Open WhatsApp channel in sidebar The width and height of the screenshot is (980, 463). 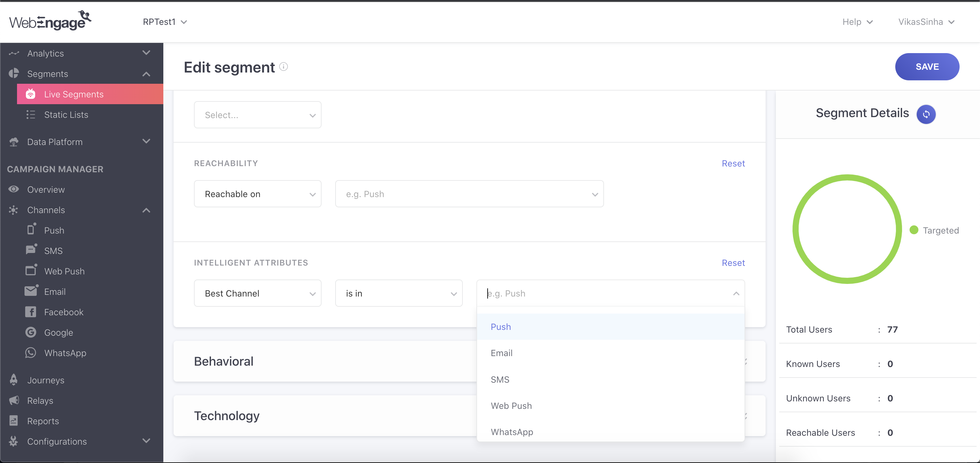click(x=65, y=353)
